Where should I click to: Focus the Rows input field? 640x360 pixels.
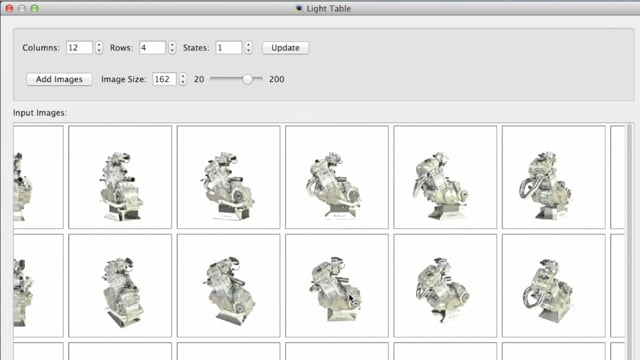(x=152, y=48)
